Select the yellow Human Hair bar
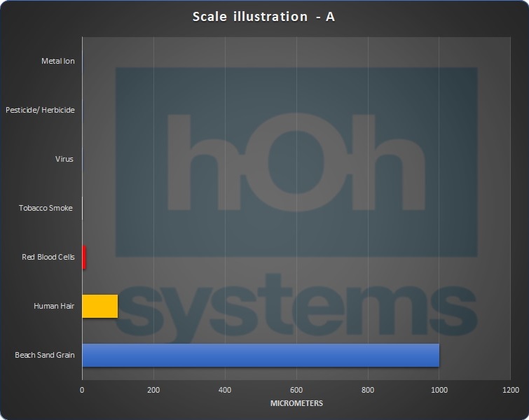This screenshot has width=529, height=420. [100, 306]
